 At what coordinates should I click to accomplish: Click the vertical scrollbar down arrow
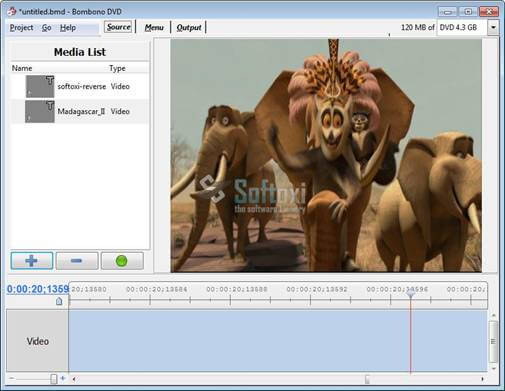(494, 368)
